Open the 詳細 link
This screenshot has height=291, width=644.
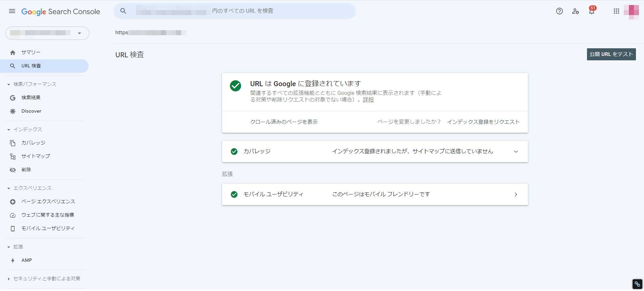[x=368, y=100]
